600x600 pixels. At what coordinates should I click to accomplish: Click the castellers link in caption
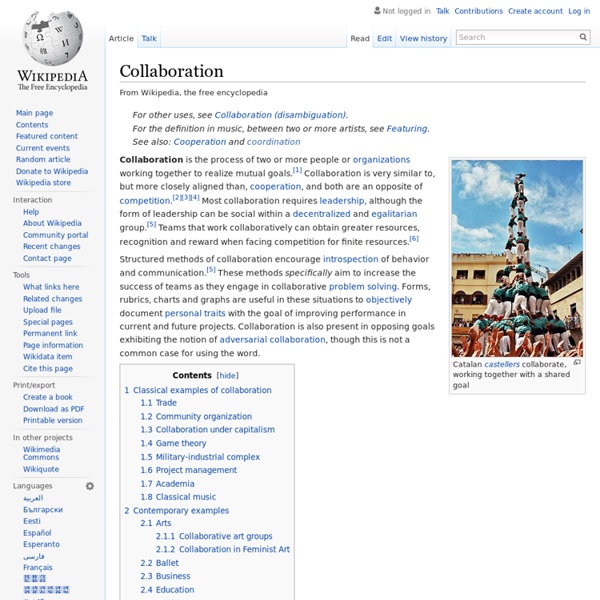tap(502, 364)
